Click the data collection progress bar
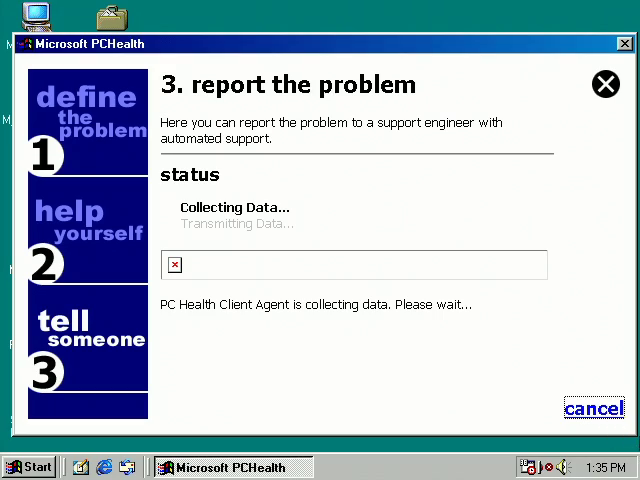The width and height of the screenshot is (640, 480). 354,265
